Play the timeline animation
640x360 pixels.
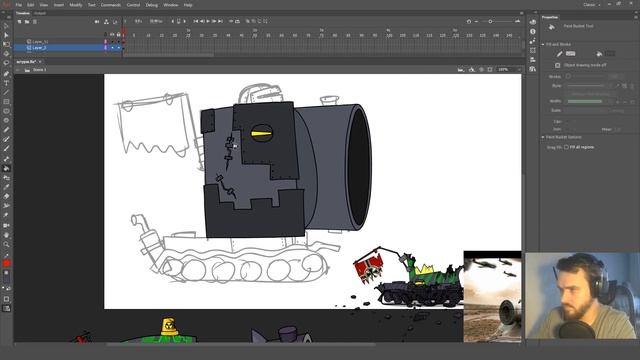click(208, 21)
